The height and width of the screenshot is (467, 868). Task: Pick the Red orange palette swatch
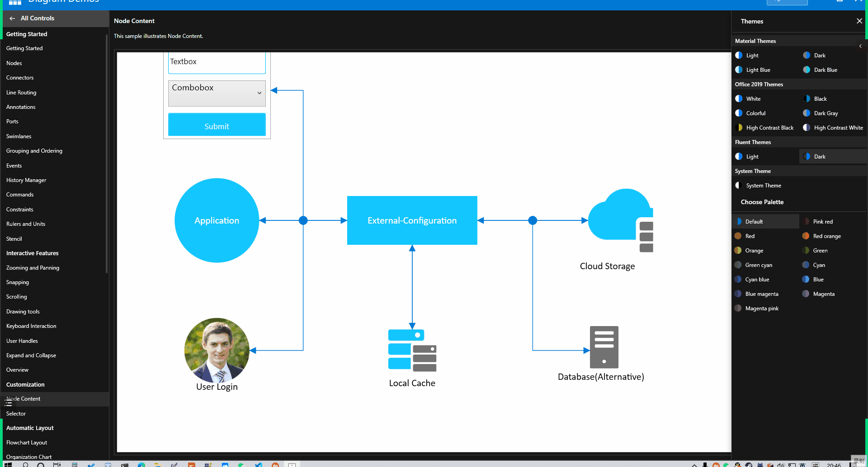[x=826, y=236]
